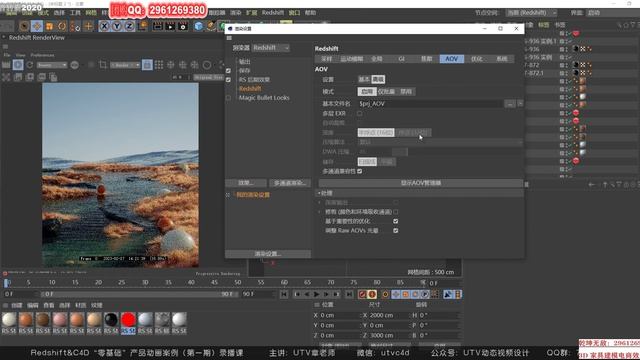Screen dimensions: 640x360
Task: Open the AOV tab
Action: pos(451,59)
